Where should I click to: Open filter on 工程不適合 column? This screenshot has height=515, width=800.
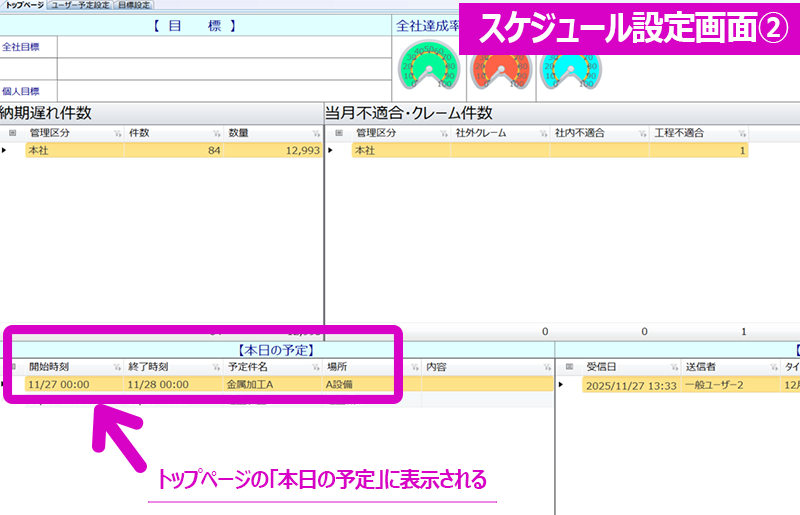click(741, 133)
